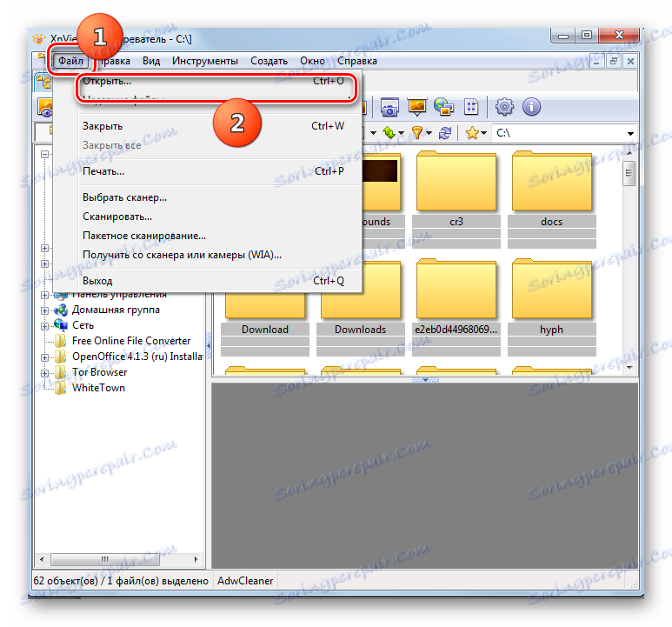
Task: Click the folder tree panel collapse handle
Action: tap(209, 345)
